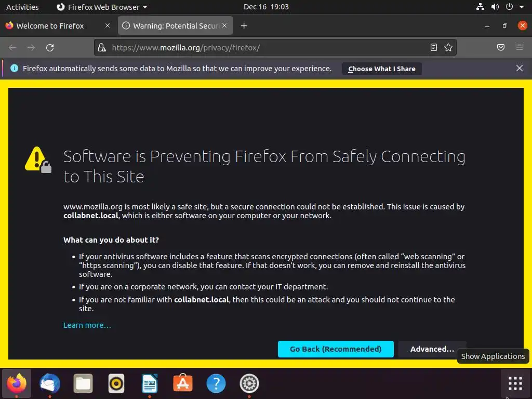The image size is (532, 399).
Task: Click the forward navigation arrow
Action: [x=31, y=47]
